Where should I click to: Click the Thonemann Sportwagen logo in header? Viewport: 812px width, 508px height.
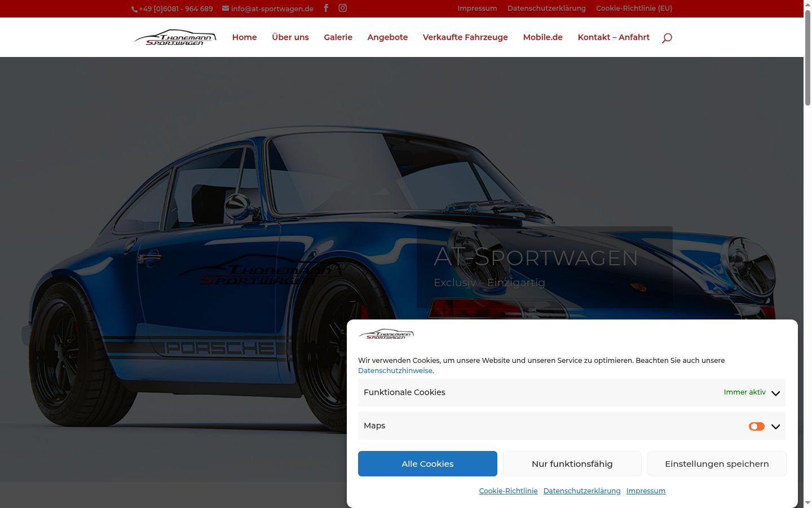tap(175, 37)
